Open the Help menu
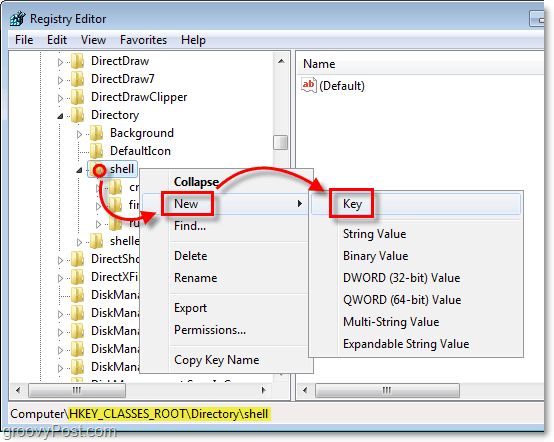554x442 pixels. 193,40
